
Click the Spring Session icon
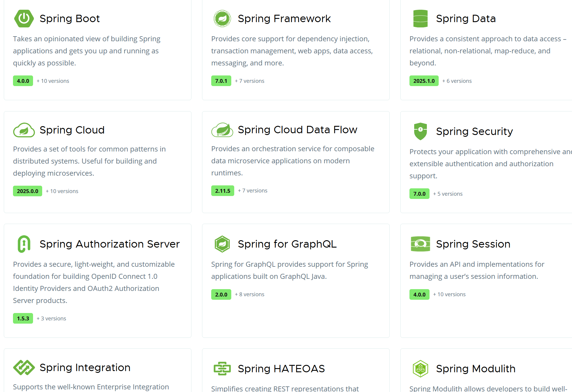point(420,244)
